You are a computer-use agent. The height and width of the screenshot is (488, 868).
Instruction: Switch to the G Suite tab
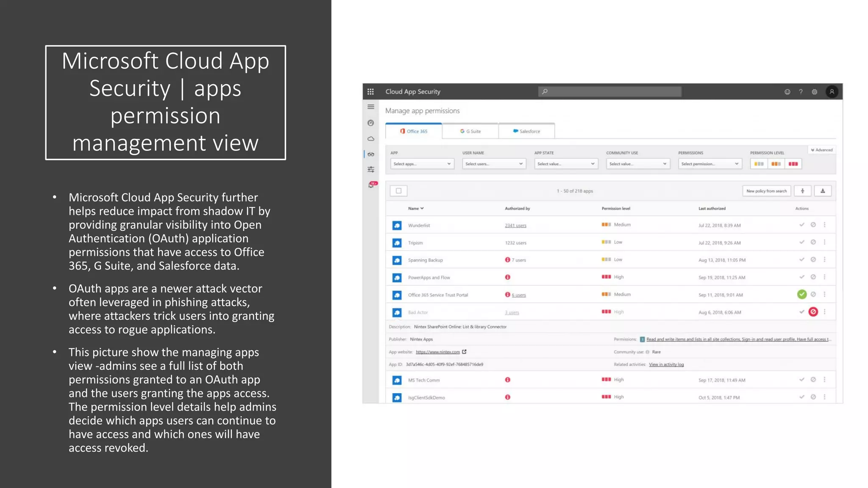[470, 131]
